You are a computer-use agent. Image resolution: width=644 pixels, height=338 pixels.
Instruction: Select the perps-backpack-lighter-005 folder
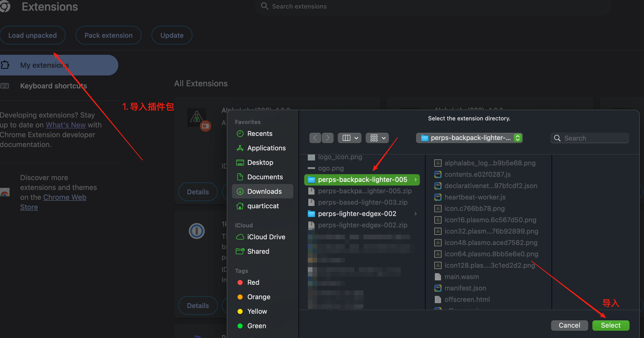coord(362,180)
